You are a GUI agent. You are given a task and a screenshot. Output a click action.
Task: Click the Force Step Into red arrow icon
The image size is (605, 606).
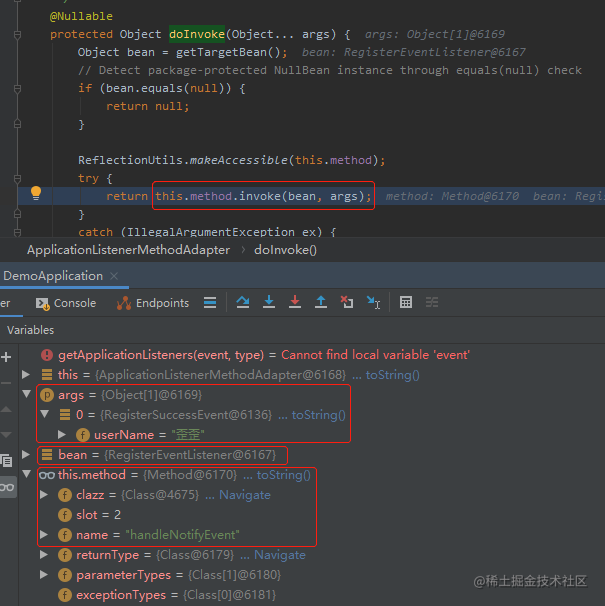[x=295, y=302]
